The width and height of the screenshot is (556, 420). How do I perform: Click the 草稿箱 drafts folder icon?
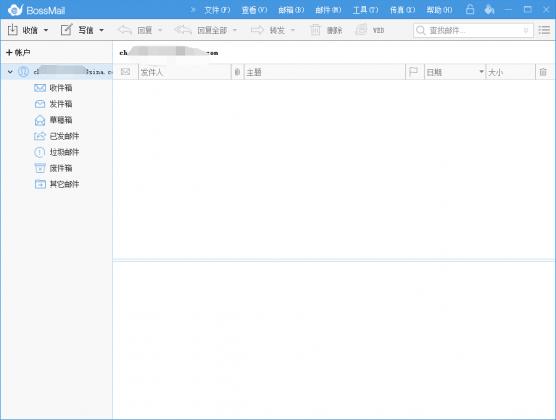tap(40, 120)
